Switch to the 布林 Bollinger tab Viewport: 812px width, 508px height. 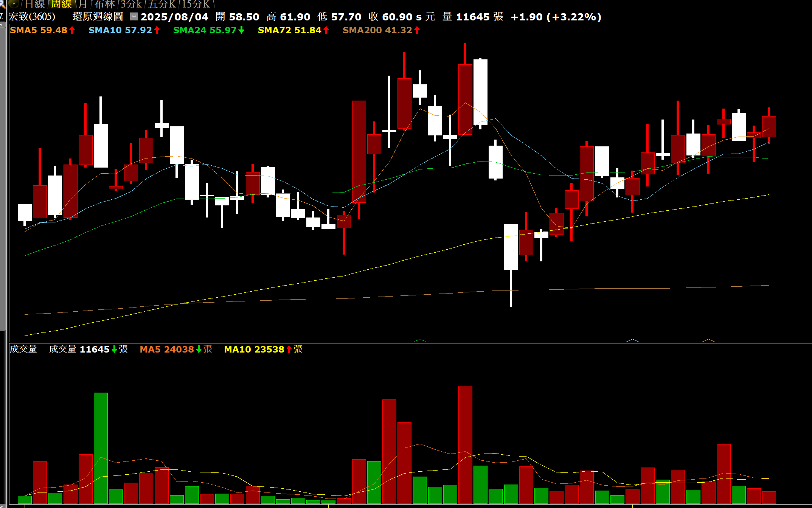104,4
